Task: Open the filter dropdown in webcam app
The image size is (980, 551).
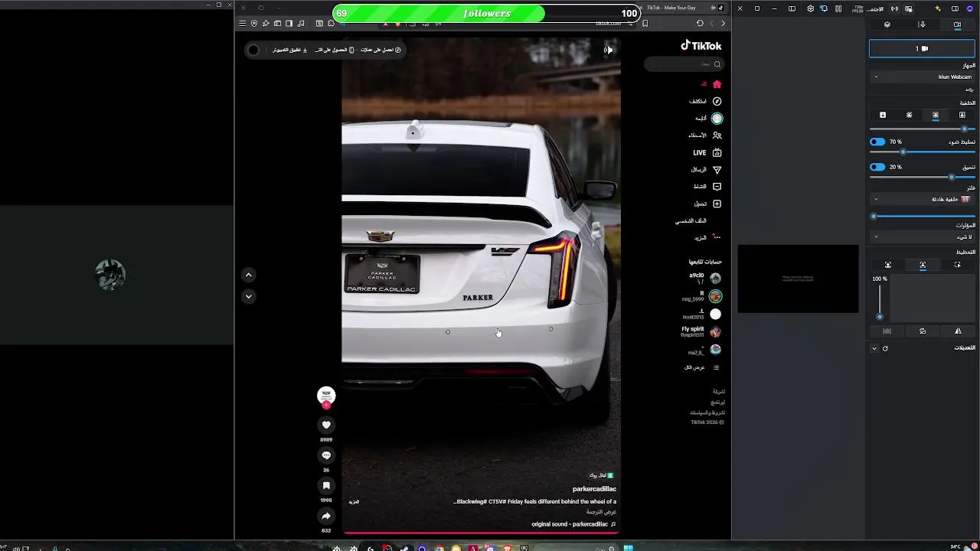Action: point(922,199)
